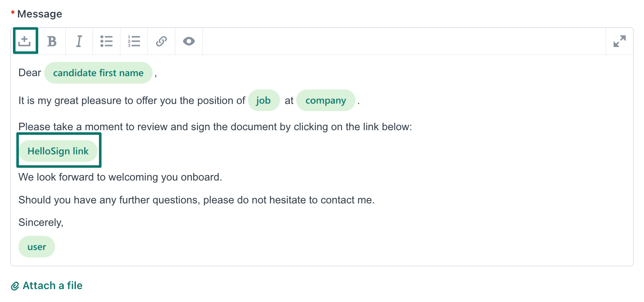Select the insert attachment toolbar icon
644x302 pixels.
[x=25, y=41]
